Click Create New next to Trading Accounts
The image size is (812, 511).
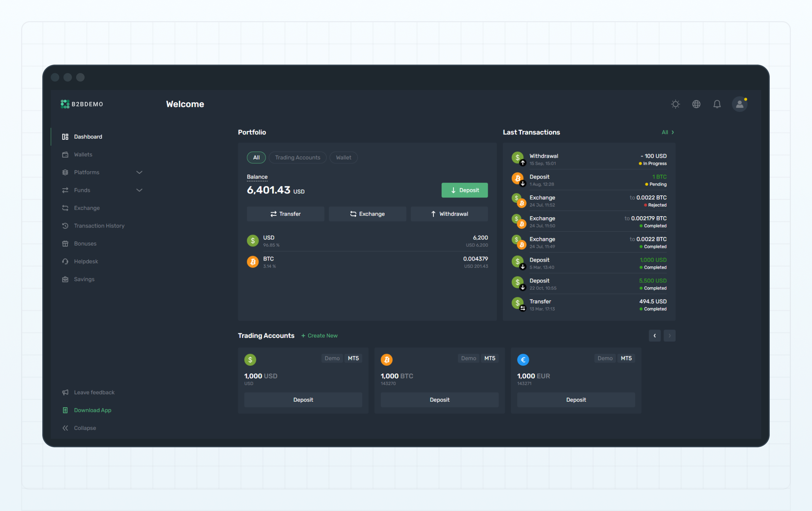pyautogui.click(x=319, y=335)
